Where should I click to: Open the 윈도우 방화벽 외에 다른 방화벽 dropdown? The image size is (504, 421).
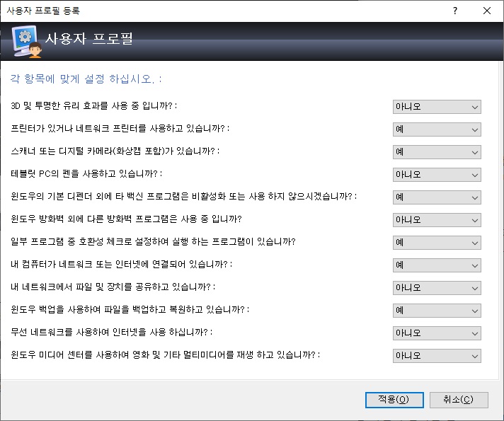point(437,220)
